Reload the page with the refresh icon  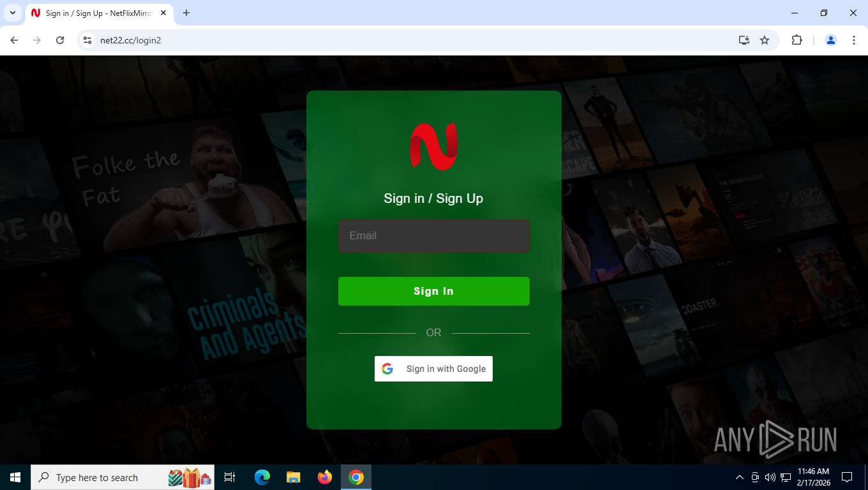pos(60,40)
